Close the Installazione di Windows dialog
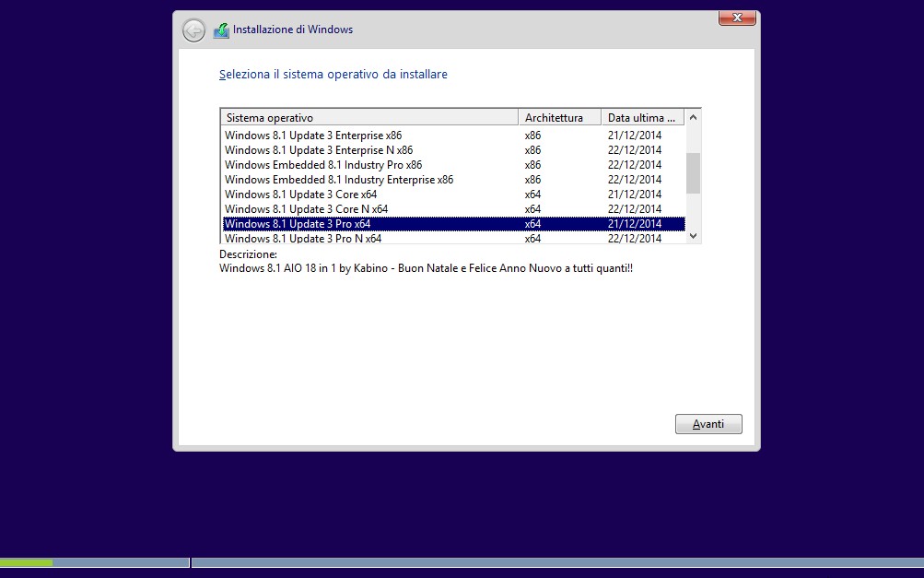 [737, 18]
